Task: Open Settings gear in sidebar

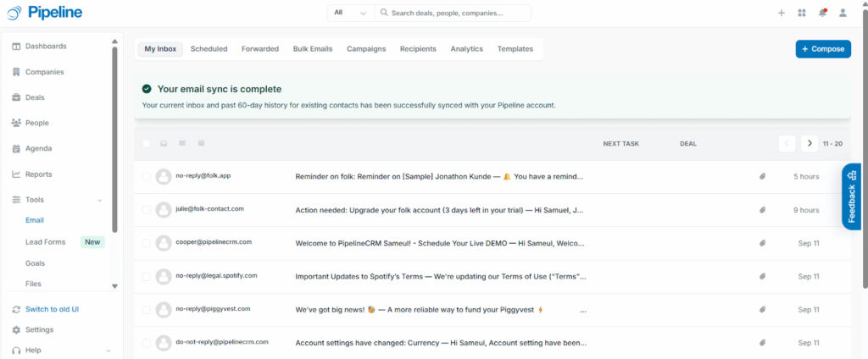Action: 16,330
